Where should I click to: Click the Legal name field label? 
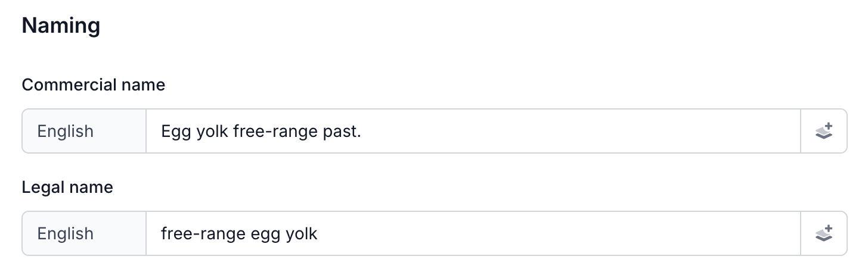click(67, 187)
